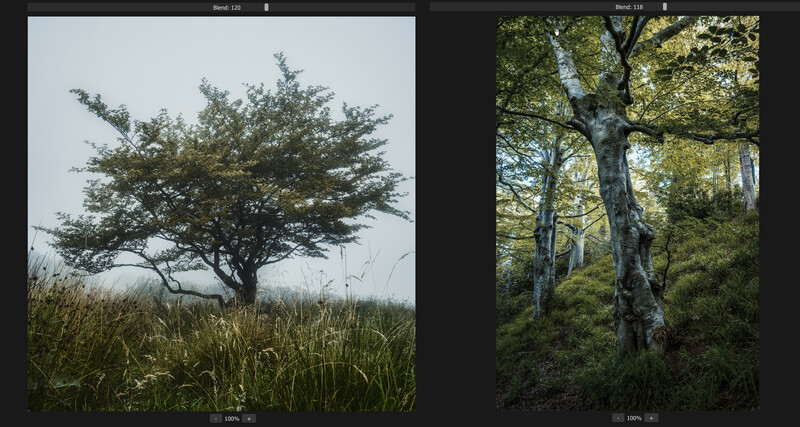Click the 100% zoom value under the tree photo

pos(232,418)
